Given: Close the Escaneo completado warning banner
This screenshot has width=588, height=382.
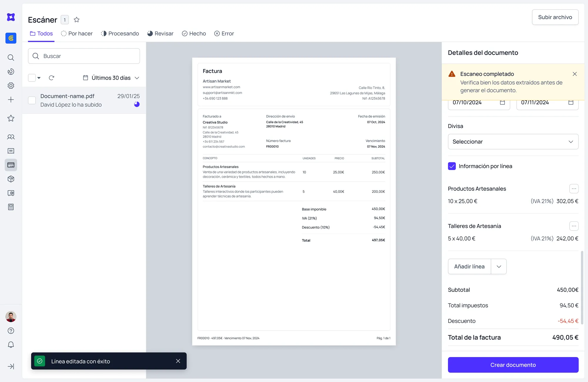Looking at the screenshot, I should 575,74.
